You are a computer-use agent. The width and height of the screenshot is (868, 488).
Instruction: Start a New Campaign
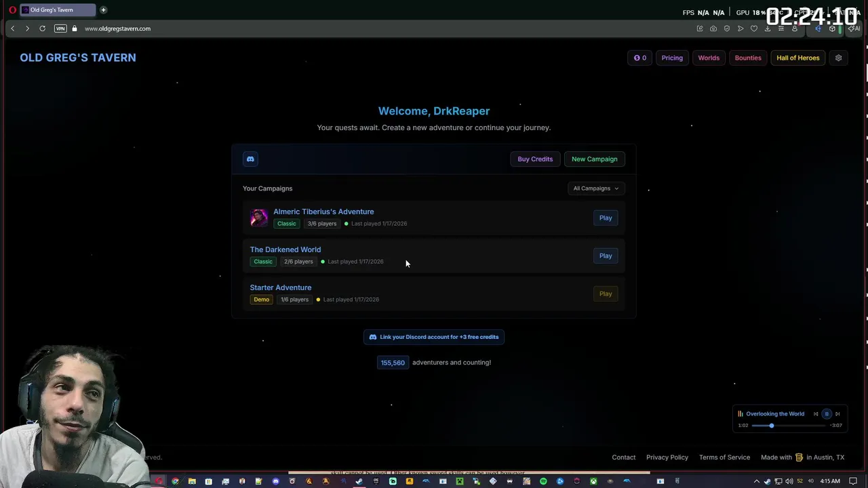pos(594,159)
